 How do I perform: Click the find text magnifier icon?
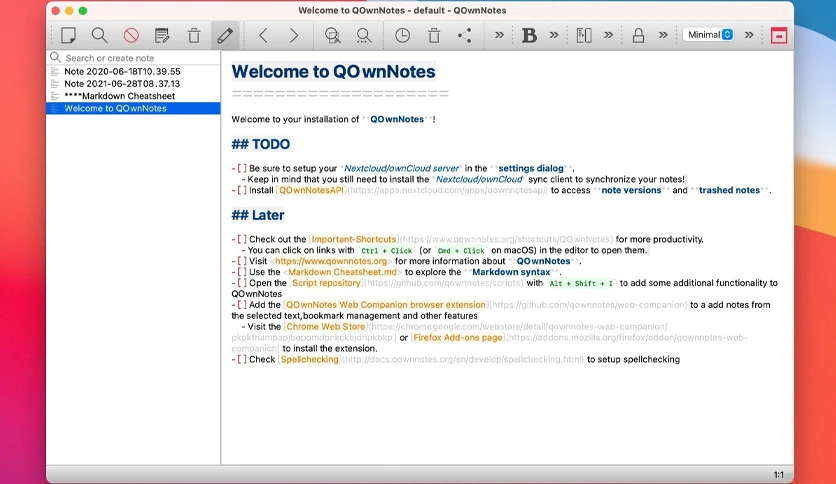pos(364,36)
